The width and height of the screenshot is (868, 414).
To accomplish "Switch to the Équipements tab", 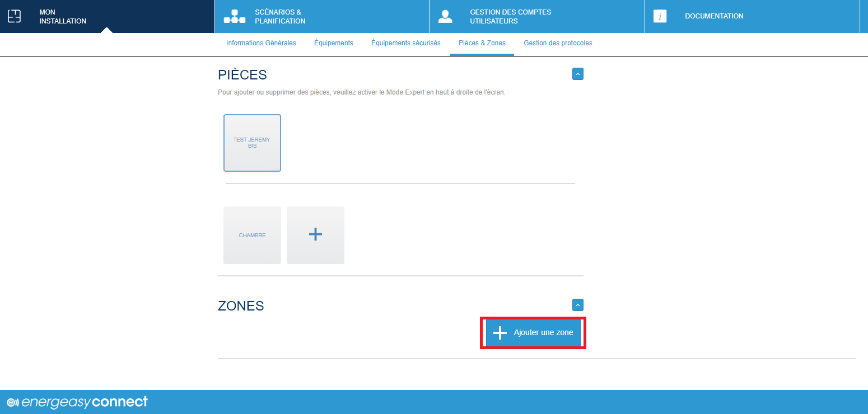I will pos(334,43).
